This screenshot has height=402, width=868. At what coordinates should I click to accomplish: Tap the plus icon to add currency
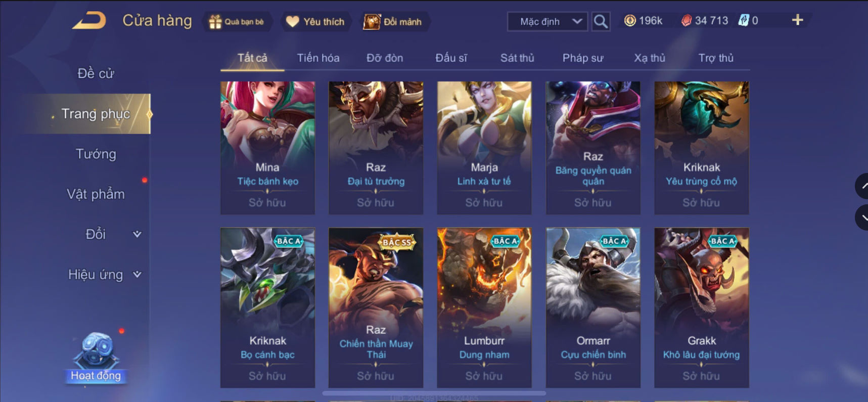(797, 20)
